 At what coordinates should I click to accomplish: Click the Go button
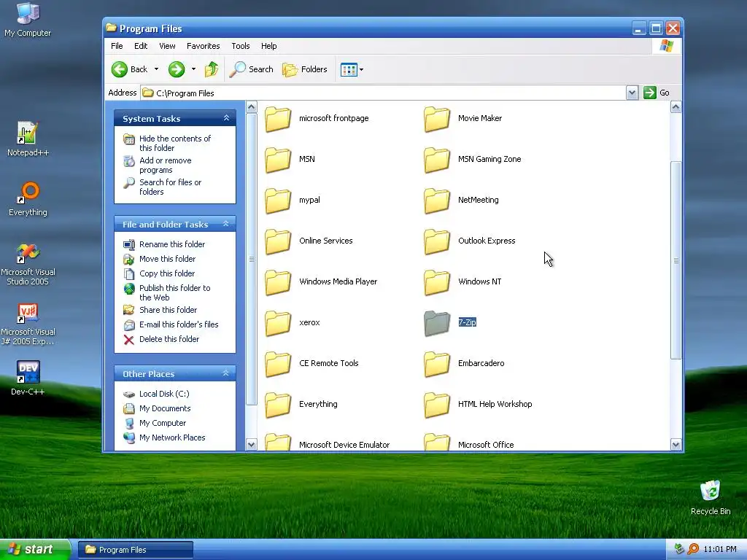(x=657, y=93)
